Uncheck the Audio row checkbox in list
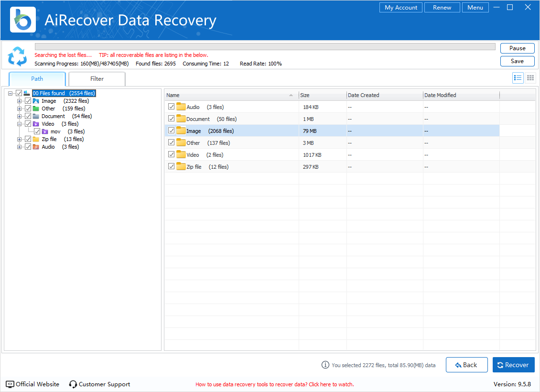 coord(171,107)
